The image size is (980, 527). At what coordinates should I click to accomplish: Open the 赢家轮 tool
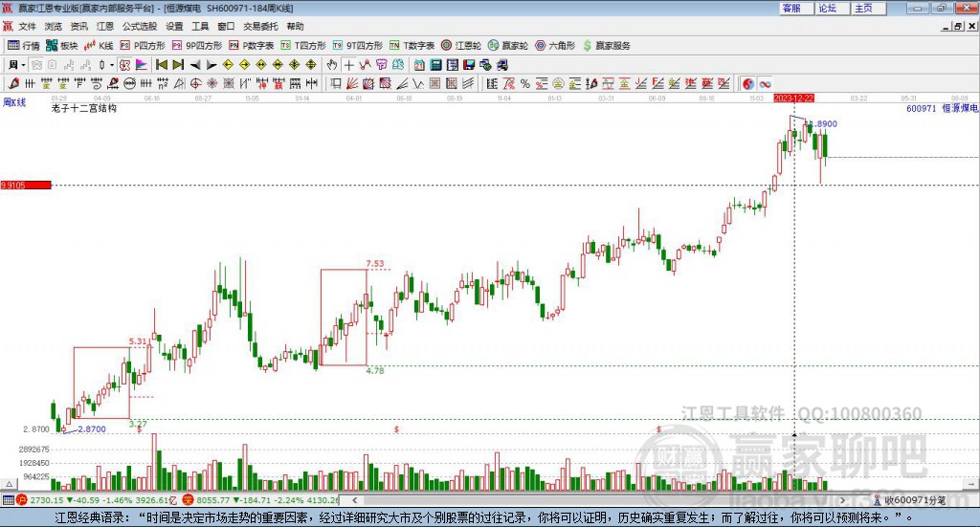pos(508,46)
